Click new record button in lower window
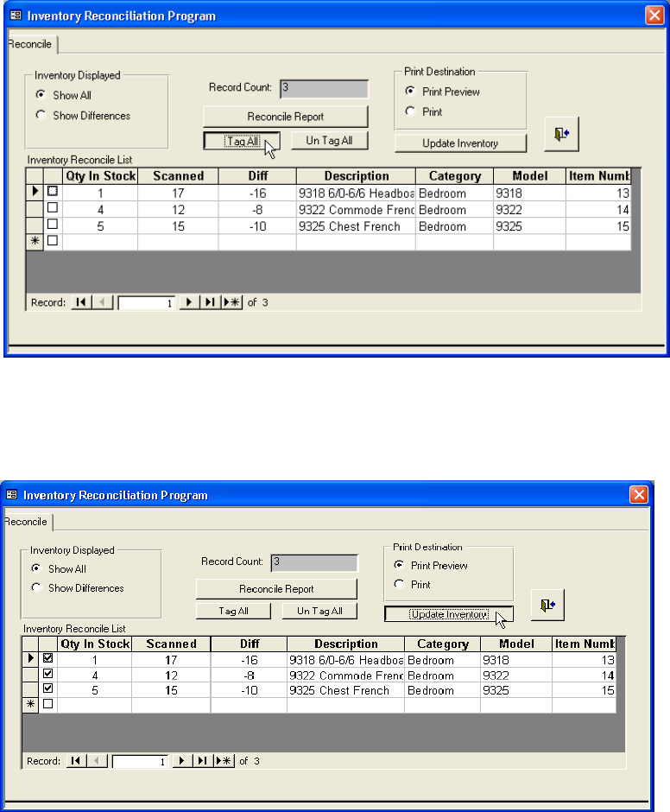 point(224,761)
